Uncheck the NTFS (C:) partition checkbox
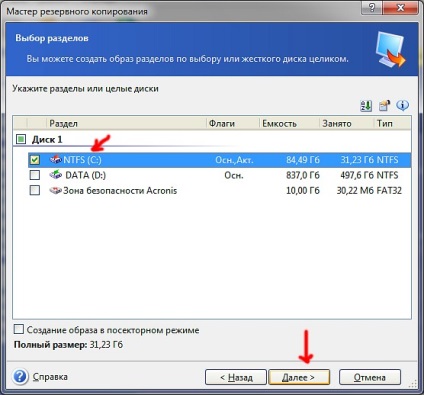 coord(35,160)
